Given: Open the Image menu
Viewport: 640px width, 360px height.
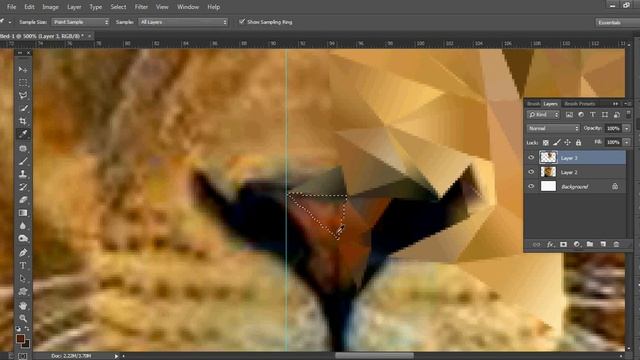Looking at the screenshot, I should (50, 7).
